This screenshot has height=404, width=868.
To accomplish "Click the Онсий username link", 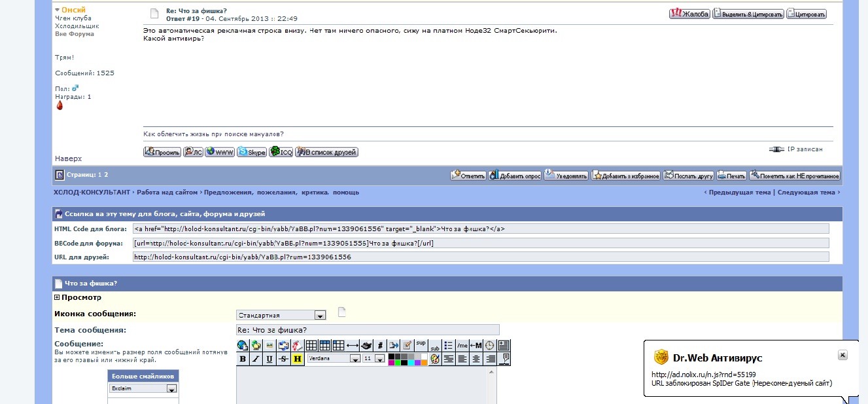I will click(74, 10).
